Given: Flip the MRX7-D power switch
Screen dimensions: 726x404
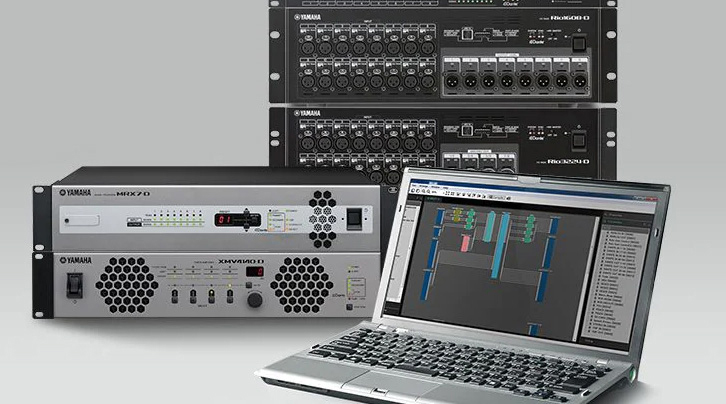Looking at the screenshot, I should tap(354, 218).
